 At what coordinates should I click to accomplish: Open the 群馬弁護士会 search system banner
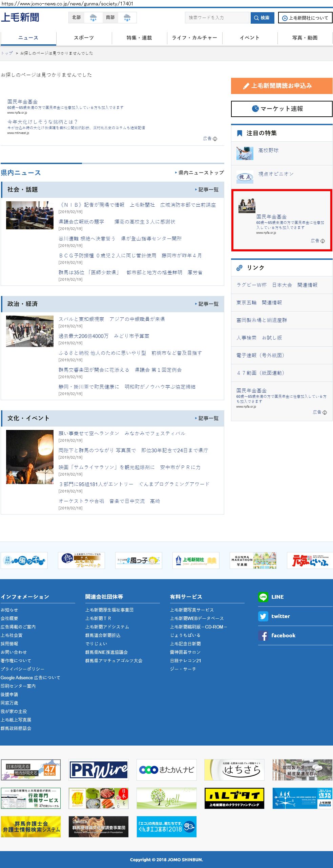[31, 827]
